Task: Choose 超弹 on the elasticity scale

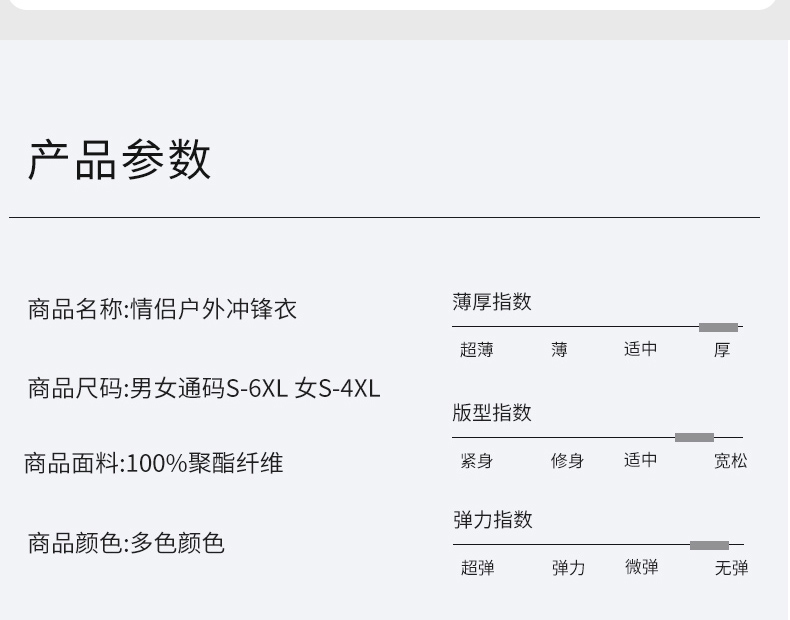Action: 477,568
